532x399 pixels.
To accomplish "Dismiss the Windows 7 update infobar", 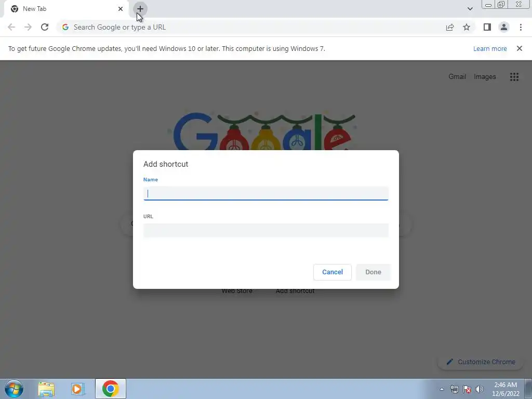I will [x=519, y=48].
